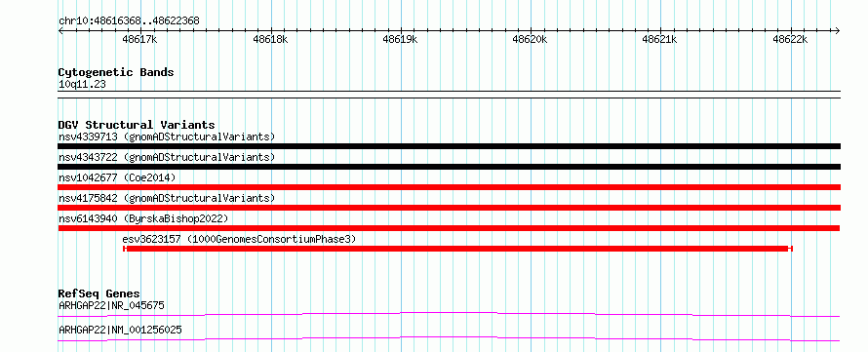Select the RefSeq Genes track title
This screenshot has width=868, height=352.
[99, 293]
